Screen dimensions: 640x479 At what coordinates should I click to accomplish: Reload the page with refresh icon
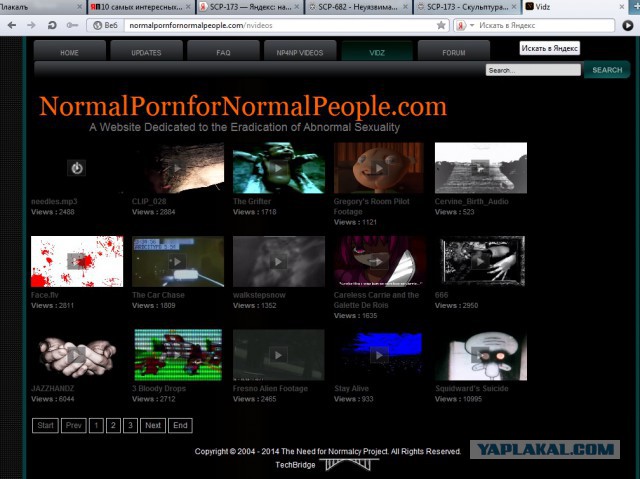click(52, 25)
